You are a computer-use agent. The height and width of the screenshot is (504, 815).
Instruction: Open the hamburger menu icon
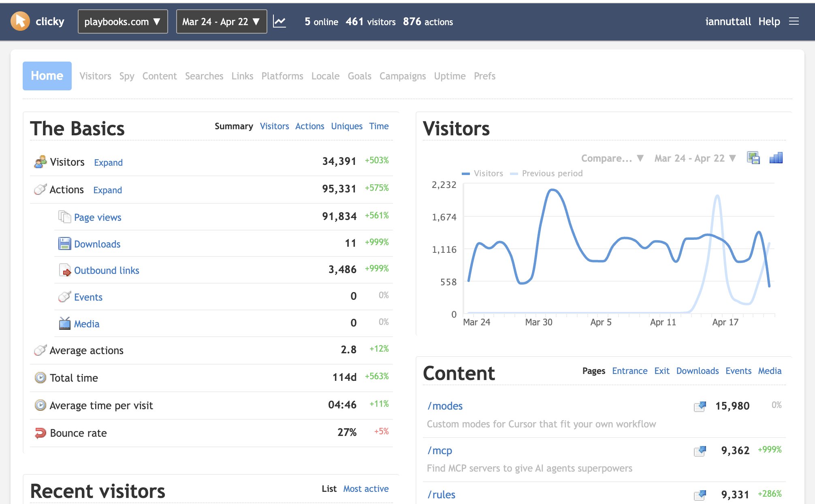[794, 21]
